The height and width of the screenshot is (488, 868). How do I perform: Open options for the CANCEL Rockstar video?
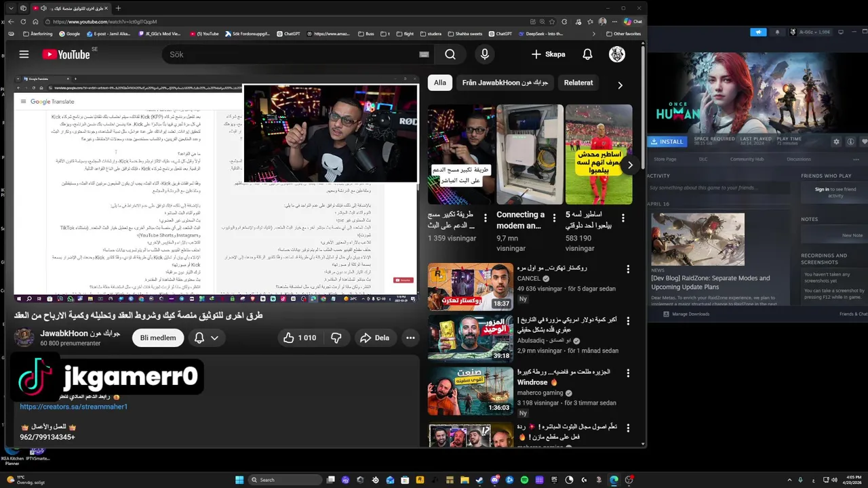tap(628, 270)
